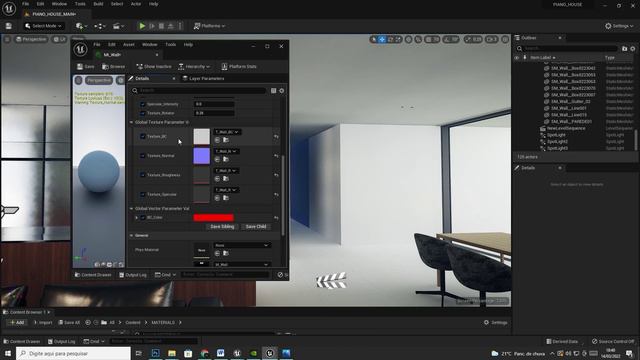This screenshot has width=640, height=360.
Task: Click the red BC_Color swatch
Action: [213, 218]
